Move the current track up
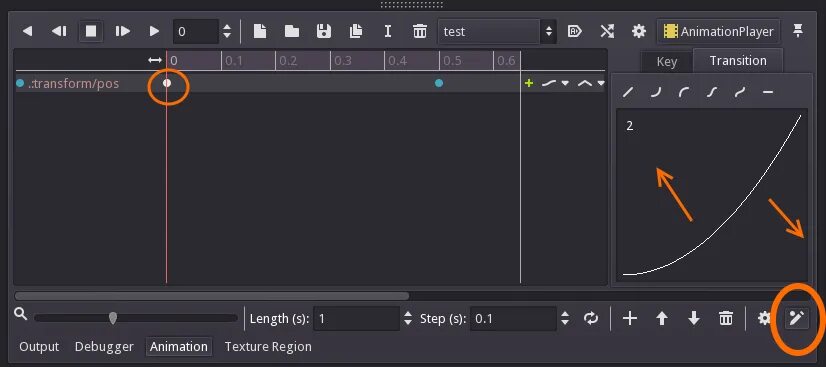The height and width of the screenshot is (367, 826). 662,319
